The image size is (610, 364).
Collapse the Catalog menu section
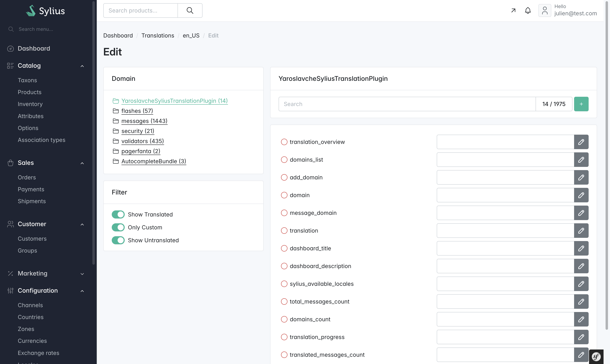point(82,66)
